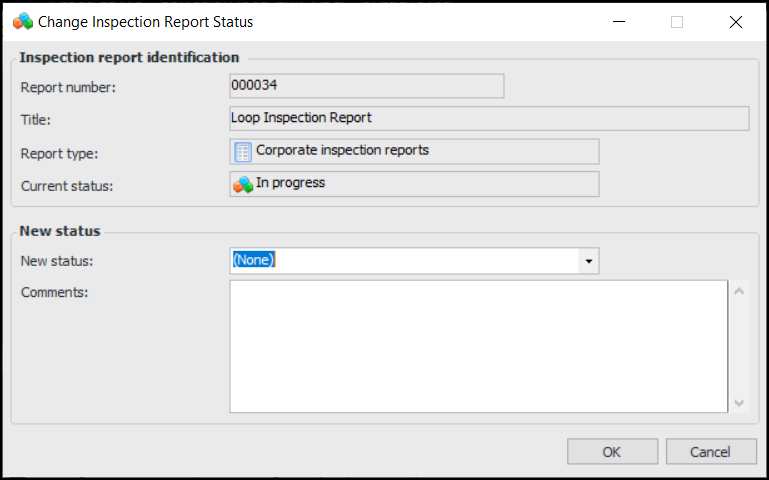The height and width of the screenshot is (480, 769).
Task: Click the app icon in title bar
Action: point(22,21)
